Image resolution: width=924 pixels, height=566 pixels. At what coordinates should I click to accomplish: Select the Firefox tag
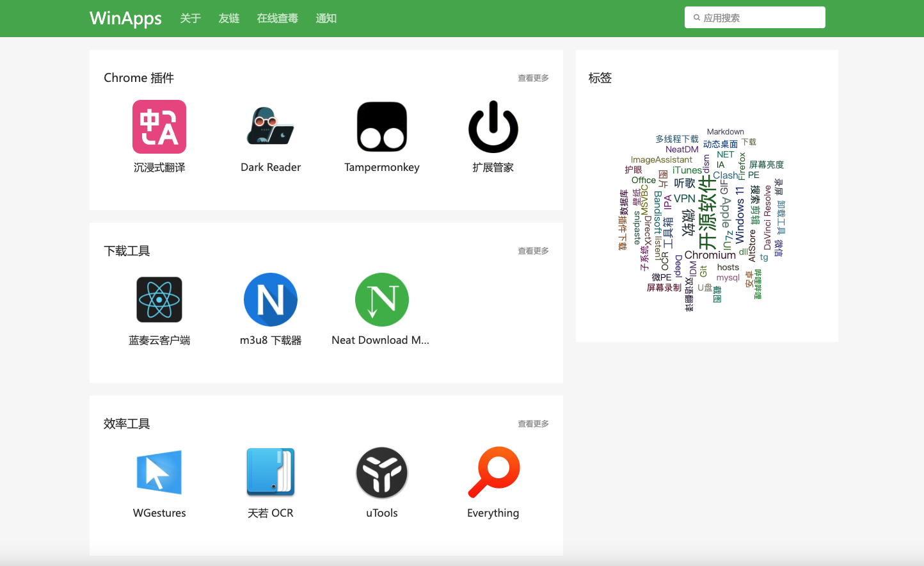point(742,166)
